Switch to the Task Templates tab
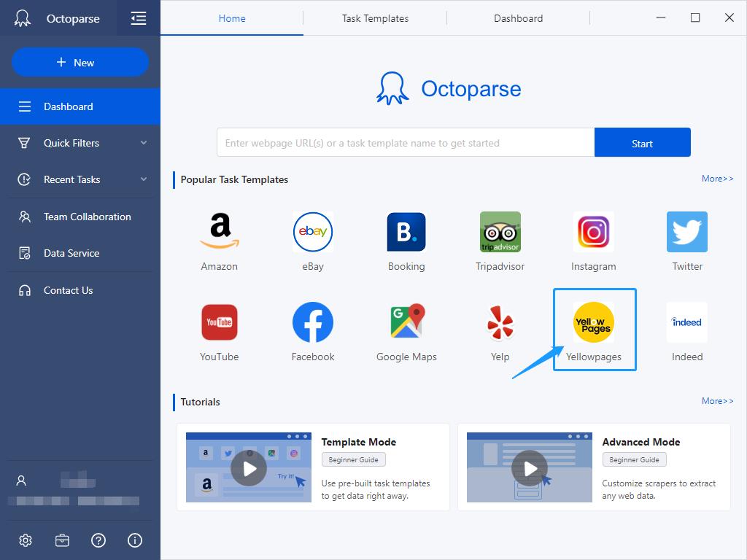Image resolution: width=747 pixels, height=560 pixels. tap(375, 18)
